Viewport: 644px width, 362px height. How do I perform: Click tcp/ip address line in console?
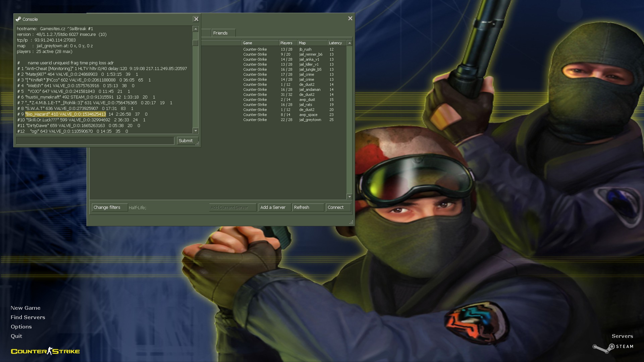[x=46, y=40]
